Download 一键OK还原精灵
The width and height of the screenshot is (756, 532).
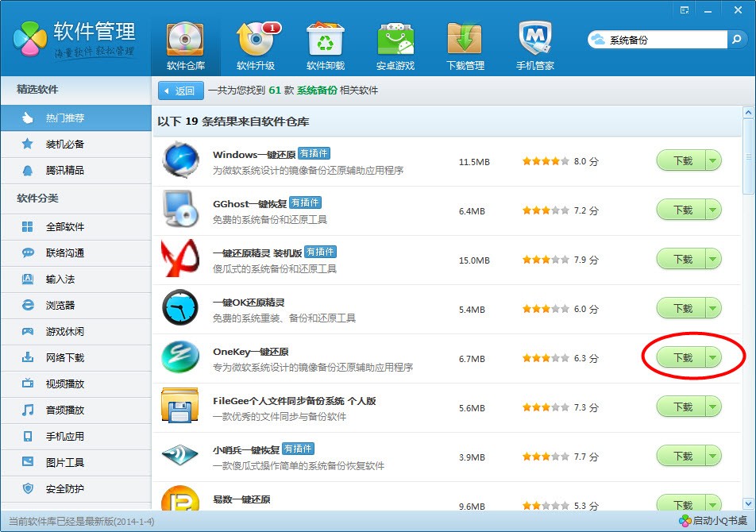coord(681,308)
